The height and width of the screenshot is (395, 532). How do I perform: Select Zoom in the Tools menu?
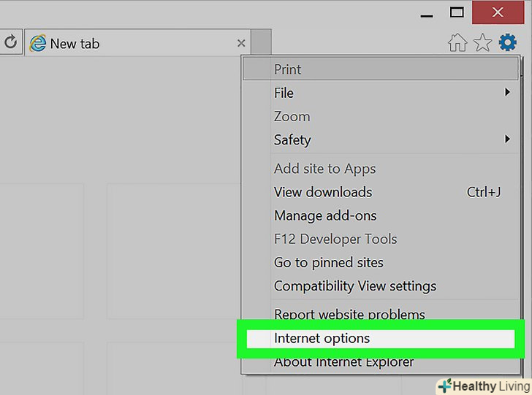coord(380,117)
